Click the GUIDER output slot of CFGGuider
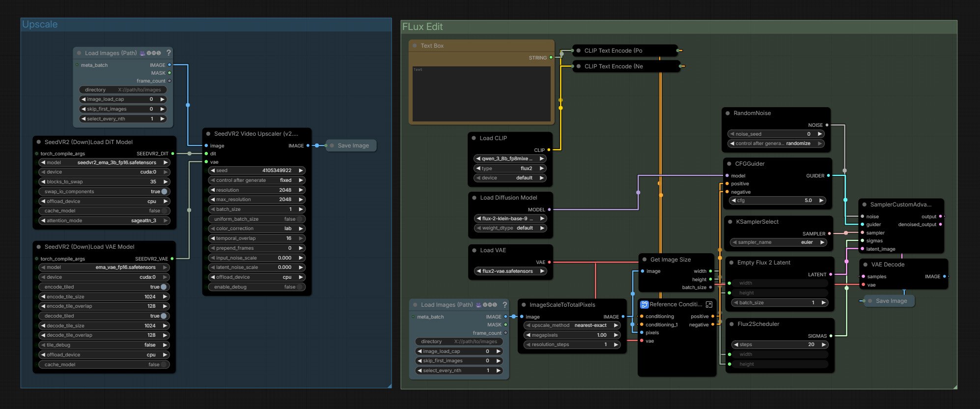The image size is (980, 409). [828, 175]
